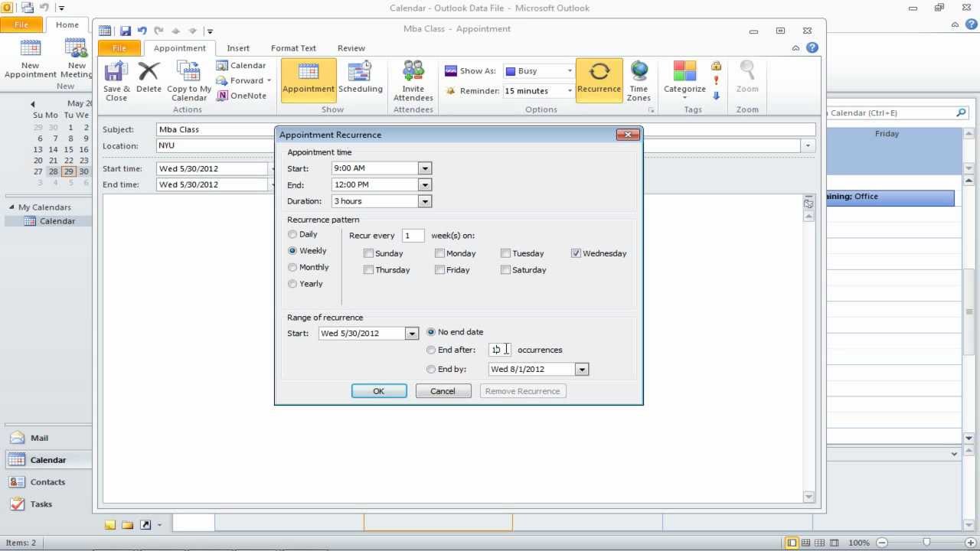Click New Appointment in the main Outlook window

point(31,60)
